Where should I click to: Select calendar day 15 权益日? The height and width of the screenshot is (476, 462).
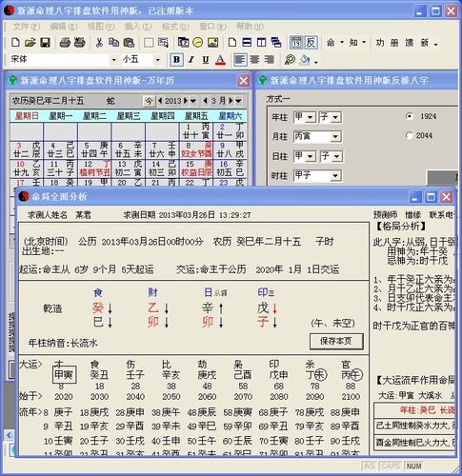tap(196, 169)
